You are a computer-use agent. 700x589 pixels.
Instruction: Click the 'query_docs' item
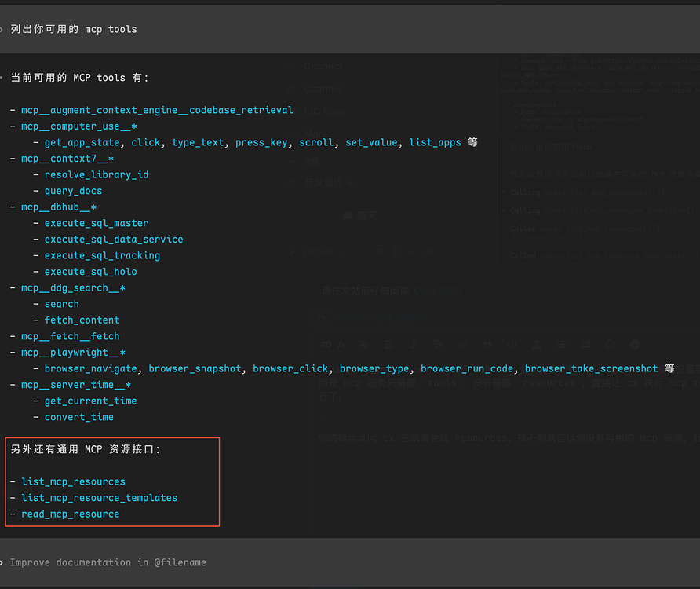tap(73, 191)
